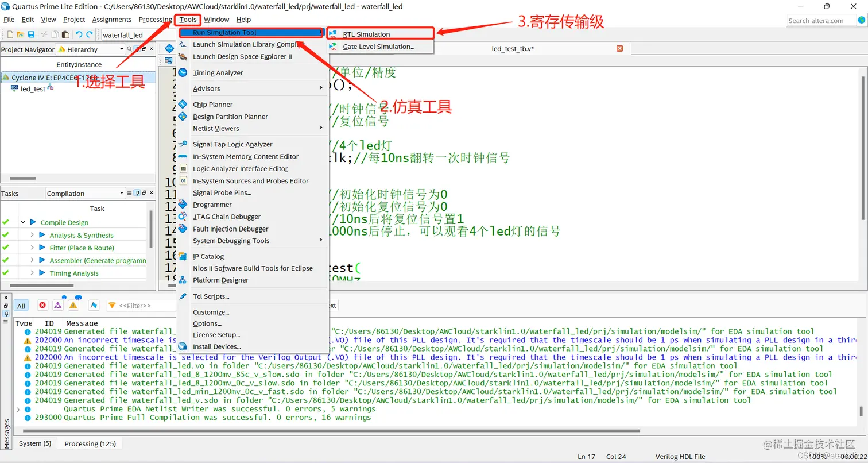Click the New file toolbar icon
The image size is (868, 463).
pyautogui.click(x=10, y=35)
